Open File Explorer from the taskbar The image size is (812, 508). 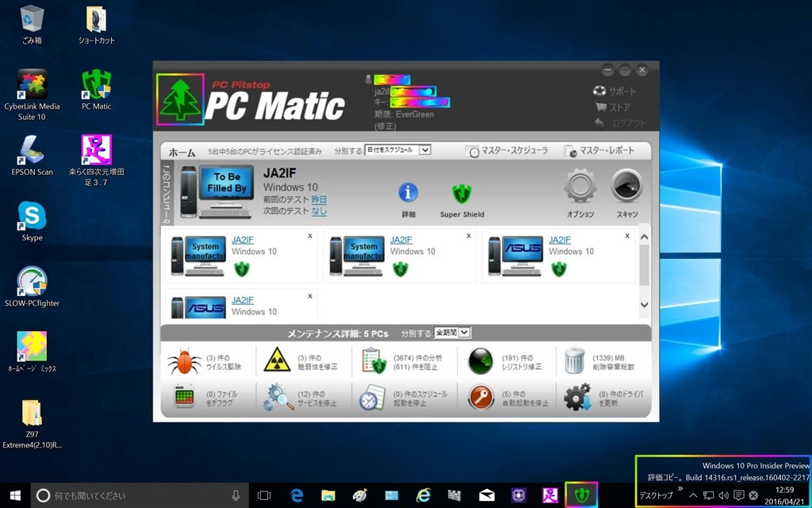pos(327,495)
